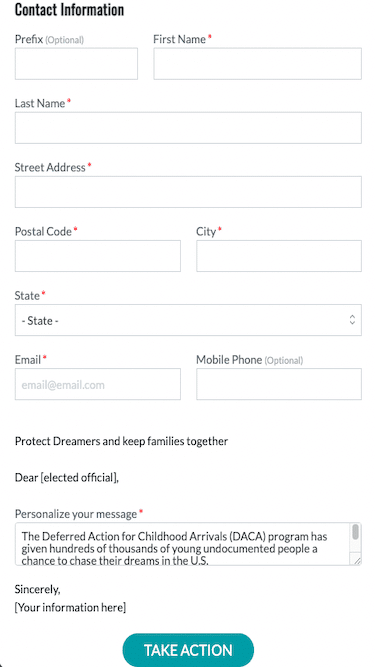
Task: Click the message textarea scrollbar thumb
Action: click(355, 532)
